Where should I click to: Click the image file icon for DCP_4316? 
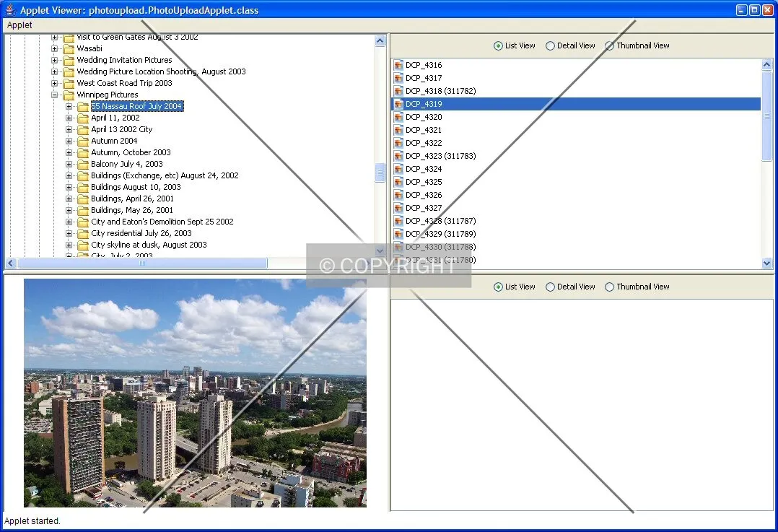pyautogui.click(x=398, y=65)
